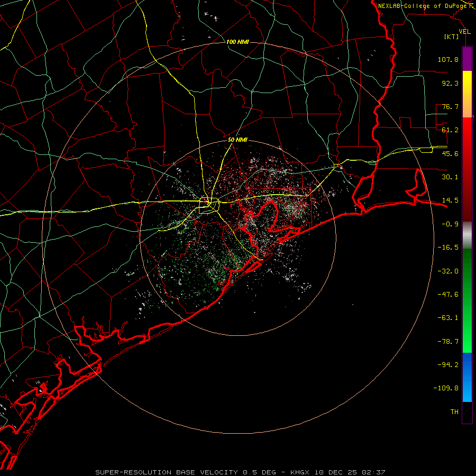
Task: Select the 30.1 velocity scale value
Action: [450, 177]
